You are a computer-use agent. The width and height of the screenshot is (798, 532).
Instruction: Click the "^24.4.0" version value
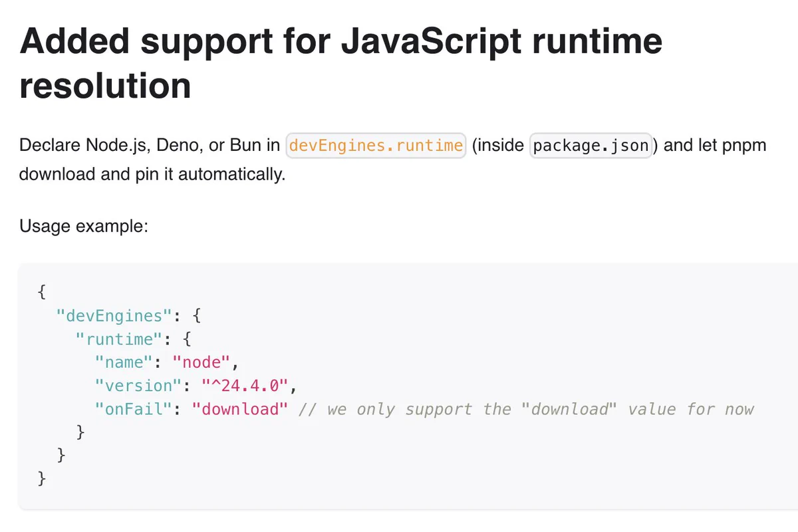[245, 386]
